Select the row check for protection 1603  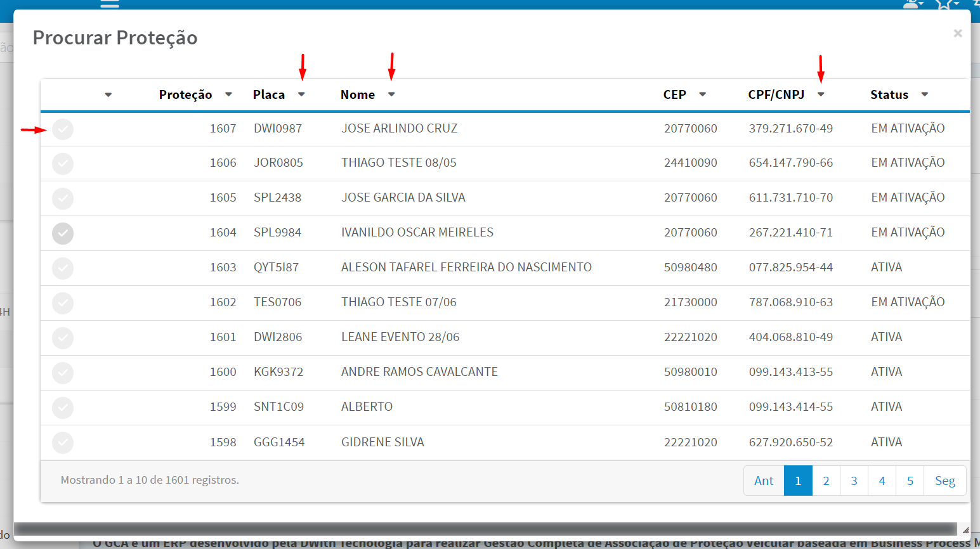(63, 268)
